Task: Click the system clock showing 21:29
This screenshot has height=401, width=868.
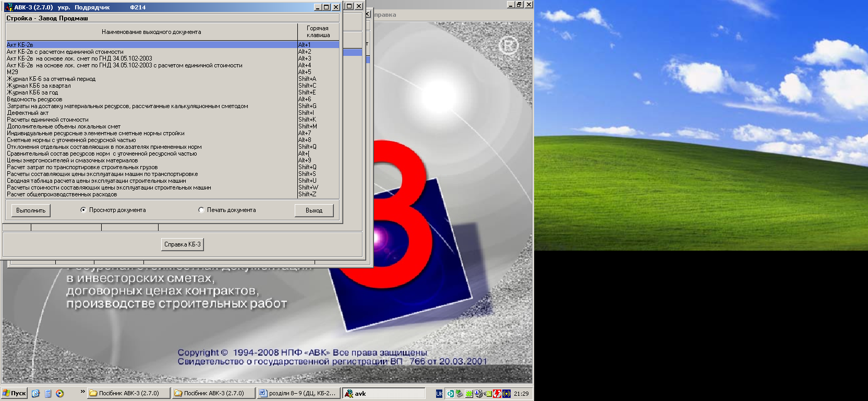Action: click(x=521, y=394)
